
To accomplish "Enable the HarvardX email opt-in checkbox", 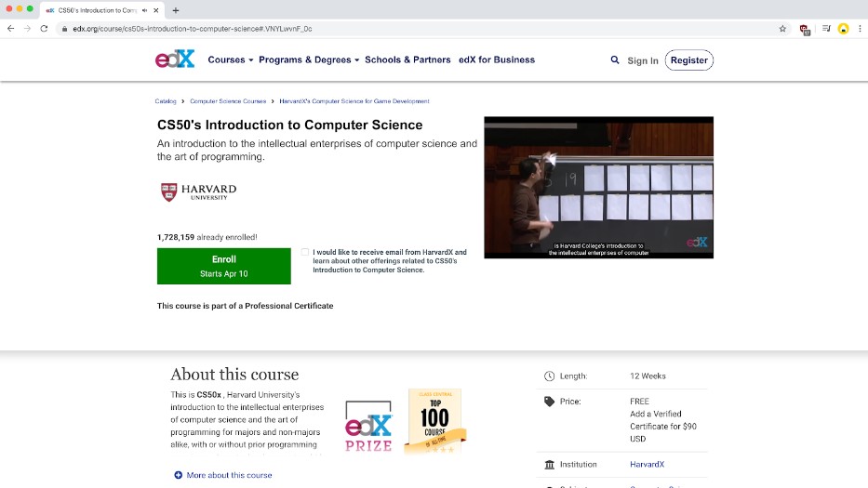I will pyautogui.click(x=304, y=252).
